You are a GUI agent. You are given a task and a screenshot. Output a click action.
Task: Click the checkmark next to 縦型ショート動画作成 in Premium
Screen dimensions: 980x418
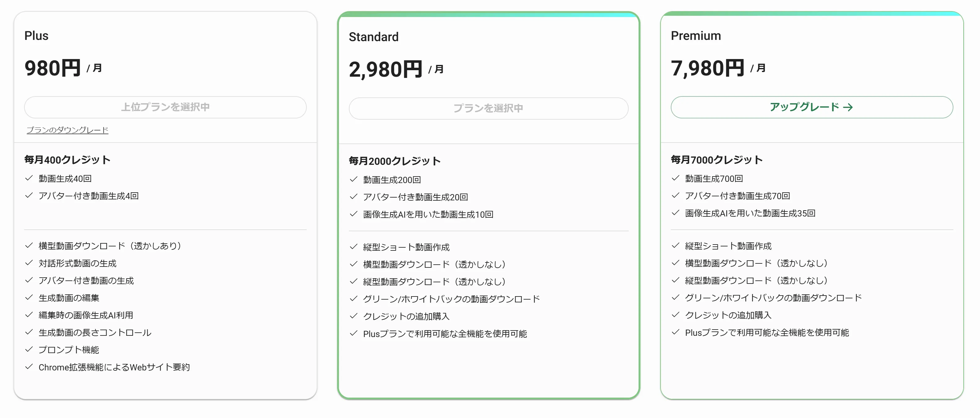(x=676, y=246)
